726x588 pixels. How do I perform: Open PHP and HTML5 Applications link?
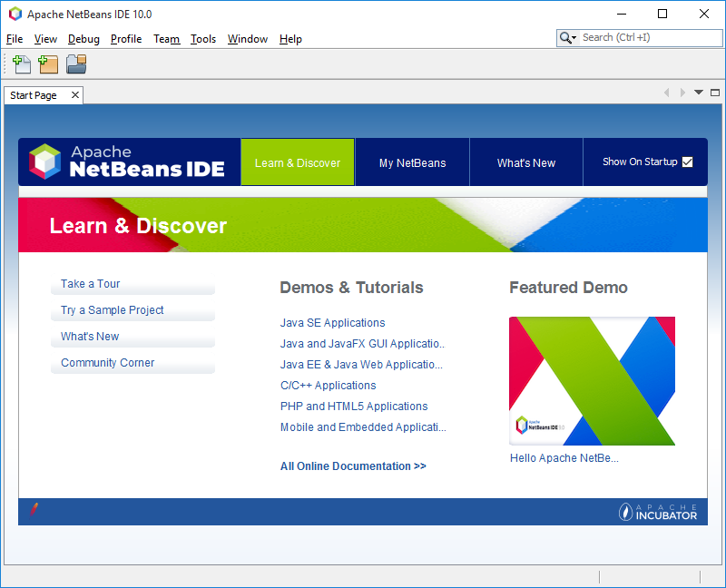point(354,406)
